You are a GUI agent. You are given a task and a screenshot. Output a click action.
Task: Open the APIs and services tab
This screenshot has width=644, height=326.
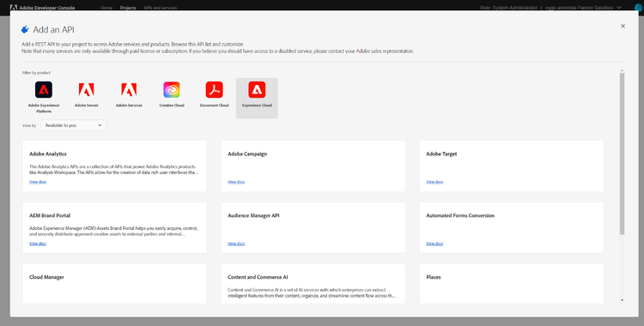click(161, 8)
